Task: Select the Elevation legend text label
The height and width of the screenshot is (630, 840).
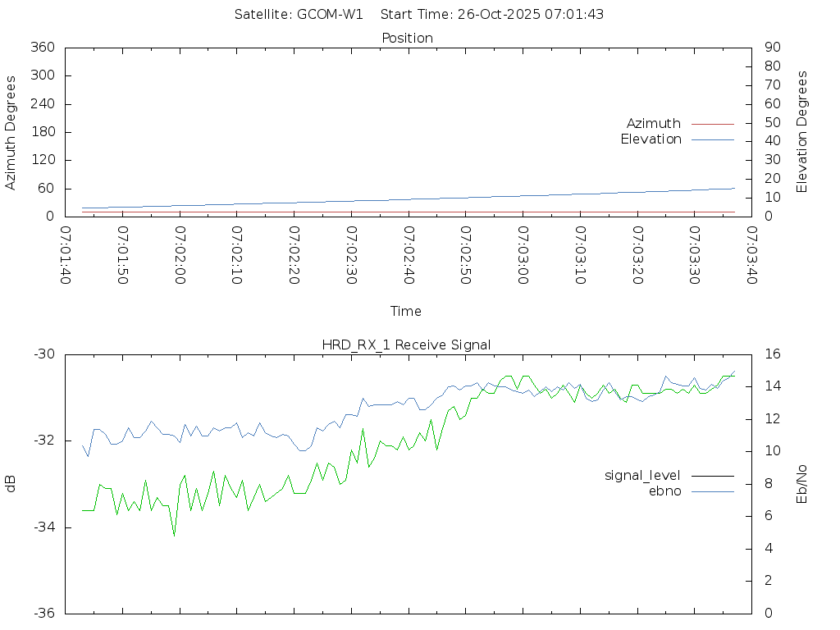Action: [651, 139]
